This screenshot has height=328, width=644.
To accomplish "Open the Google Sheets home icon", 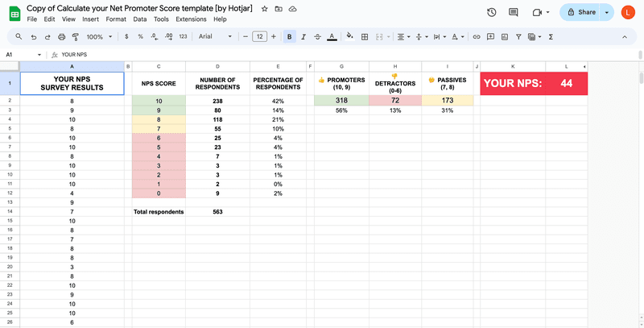I will (x=14, y=14).
